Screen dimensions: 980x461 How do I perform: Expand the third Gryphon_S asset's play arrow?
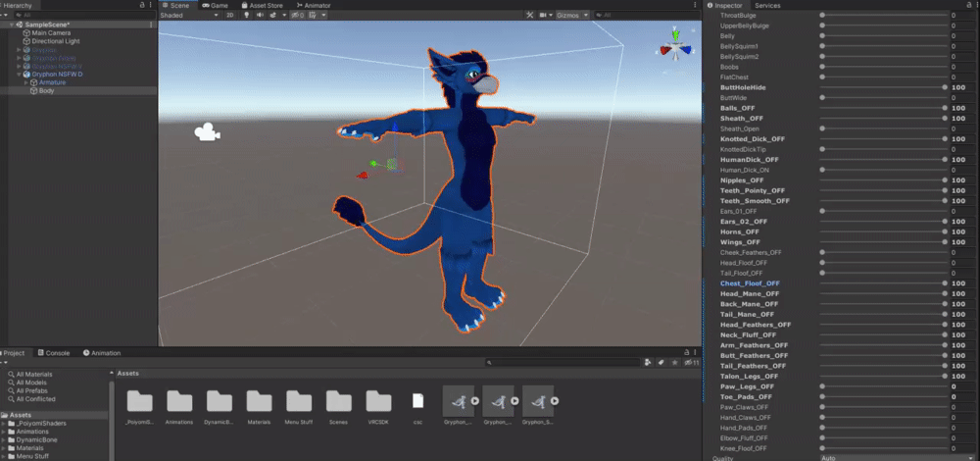[x=555, y=401]
